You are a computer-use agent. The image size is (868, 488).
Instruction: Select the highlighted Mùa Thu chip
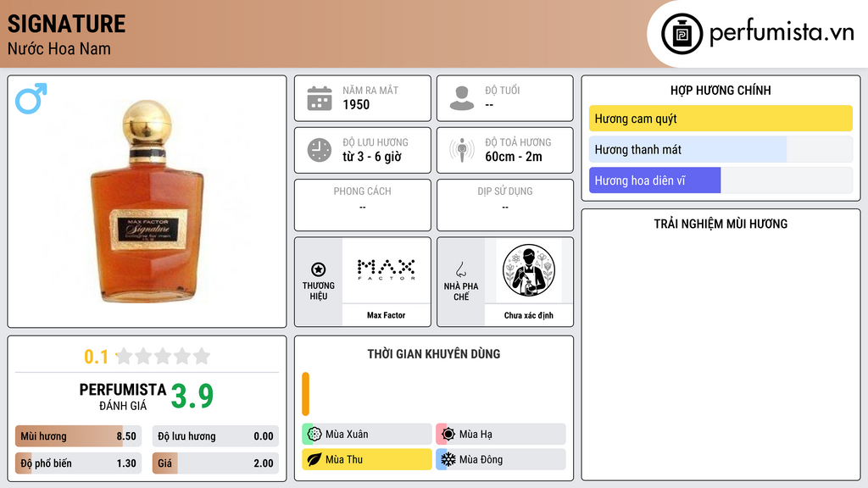[x=367, y=459]
